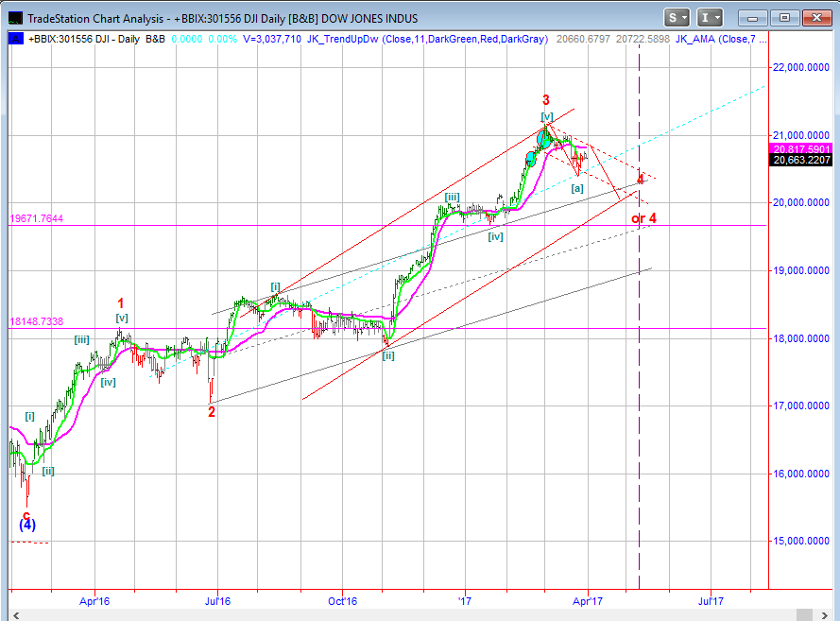Click the magenta "20,817.5901" price tag
This screenshot has width=840, height=621.
pos(801,149)
